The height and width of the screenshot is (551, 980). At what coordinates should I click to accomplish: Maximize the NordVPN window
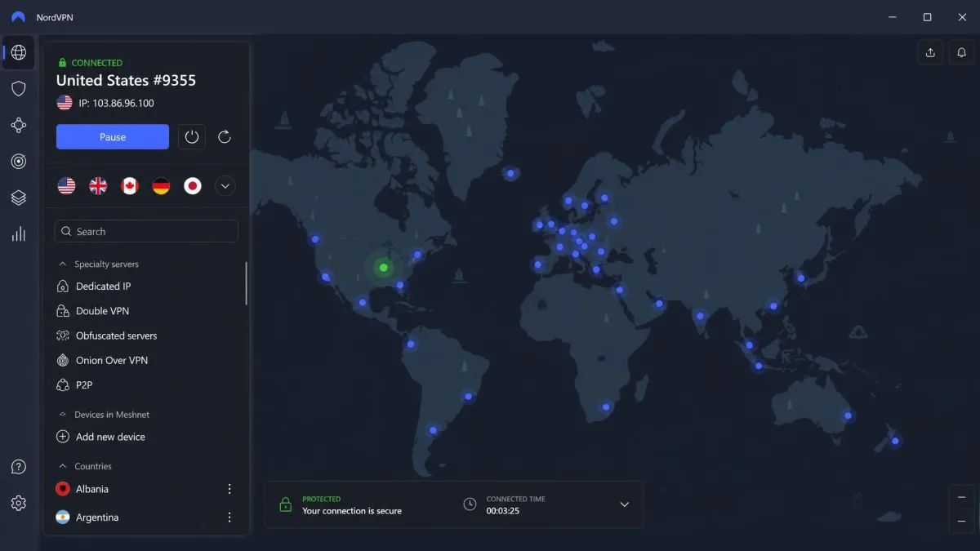(x=927, y=17)
